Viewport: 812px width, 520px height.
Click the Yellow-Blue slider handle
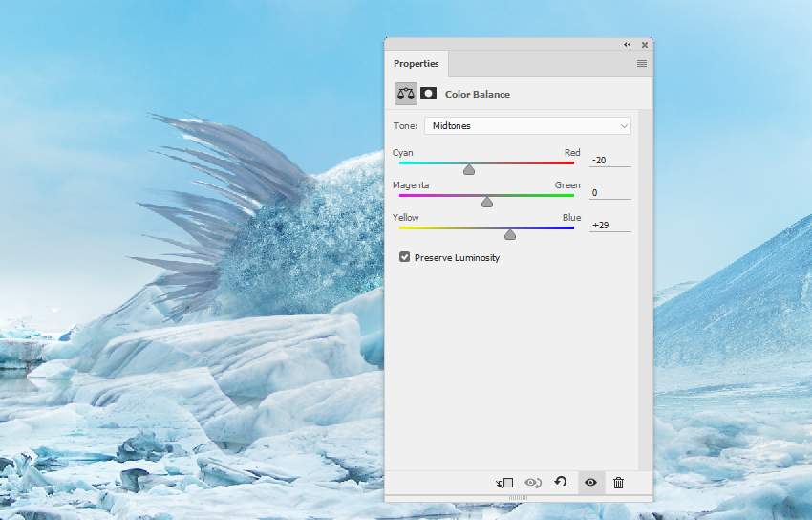510,234
